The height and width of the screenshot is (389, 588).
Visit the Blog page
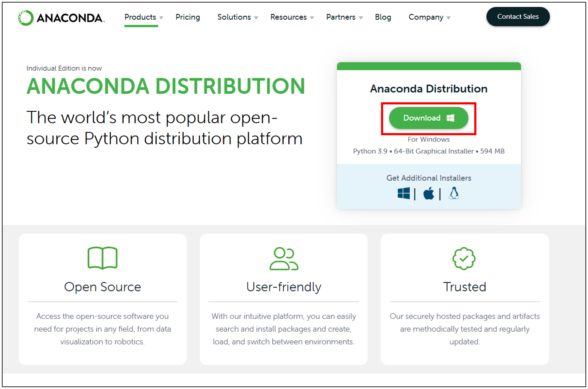(383, 17)
